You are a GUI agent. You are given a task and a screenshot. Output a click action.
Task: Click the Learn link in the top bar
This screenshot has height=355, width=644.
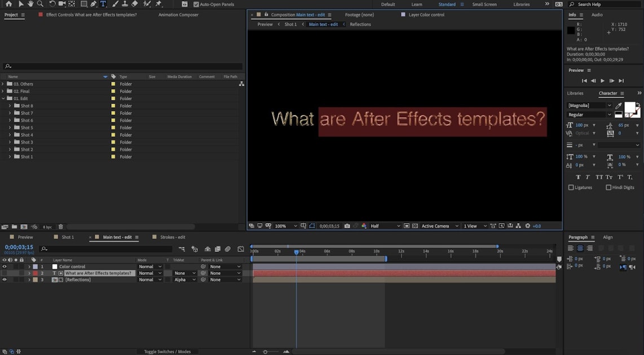[417, 4]
